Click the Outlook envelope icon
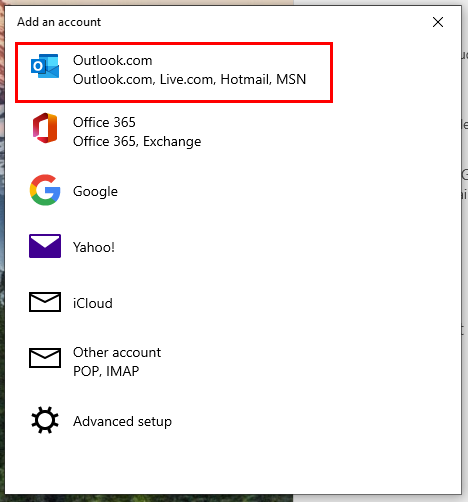The image size is (468, 502). [45, 66]
